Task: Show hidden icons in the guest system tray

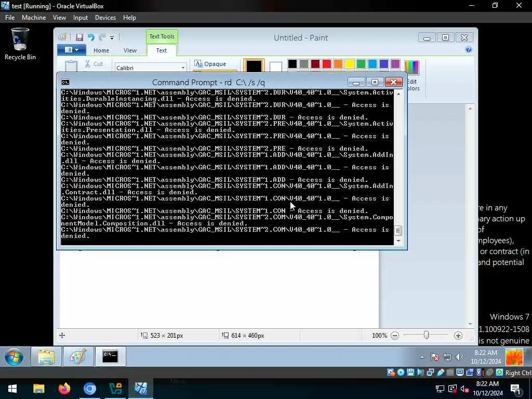Action: click(422, 357)
